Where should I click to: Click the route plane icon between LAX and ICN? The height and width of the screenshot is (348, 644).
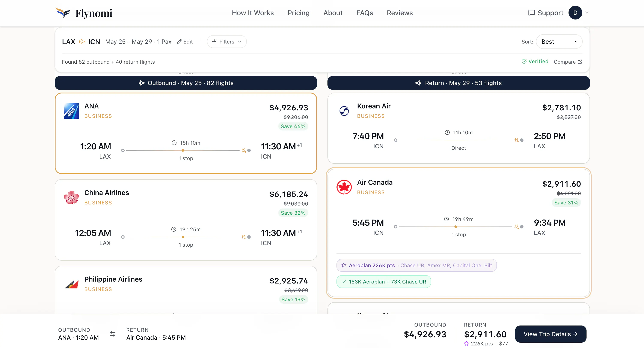pyautogui.click(x=82, y=42)
